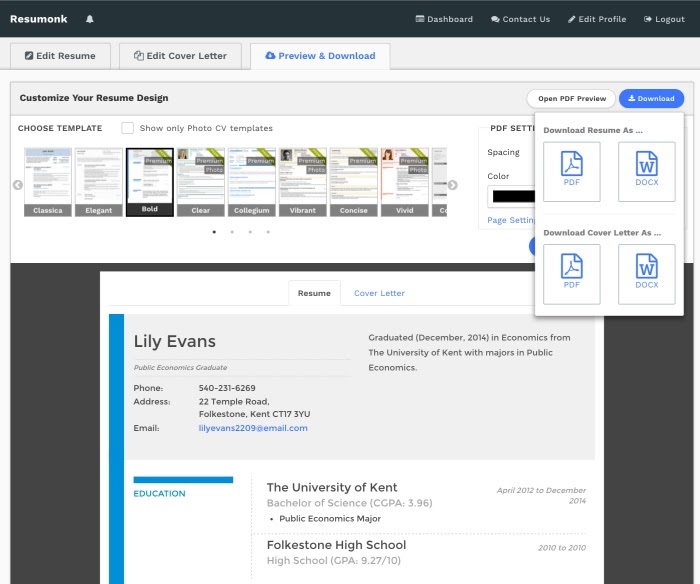Viewport: 700px width, 584px height.
Task: Enable Show only Photo CV templates
Action: 128,128
